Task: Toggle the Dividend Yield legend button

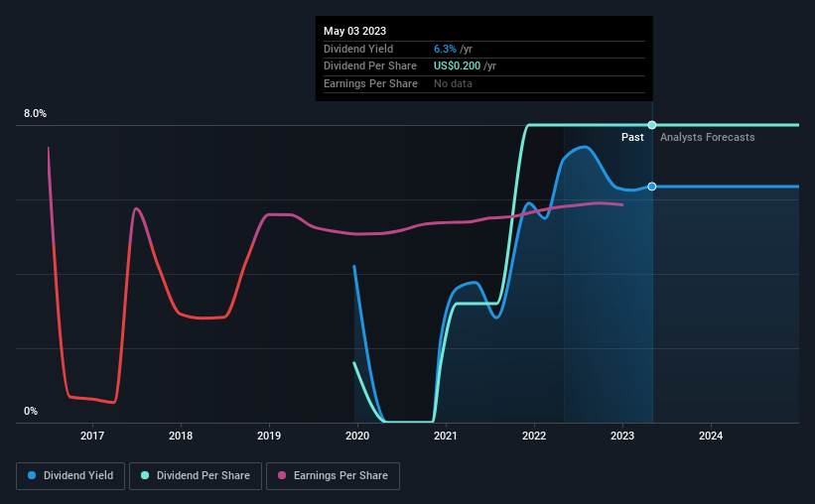Action: (x=70, y=476)
